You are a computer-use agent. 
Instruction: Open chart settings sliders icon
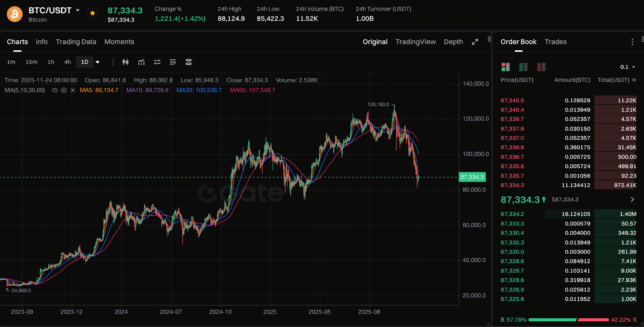[157, 62]
